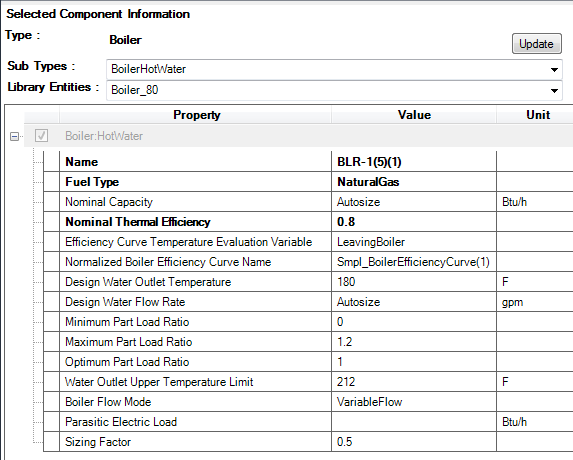Click the Fuel Type NaturalGas value cell
This screenshot has width=573, height=460.
pyautogui.click(x=414, y=182)
